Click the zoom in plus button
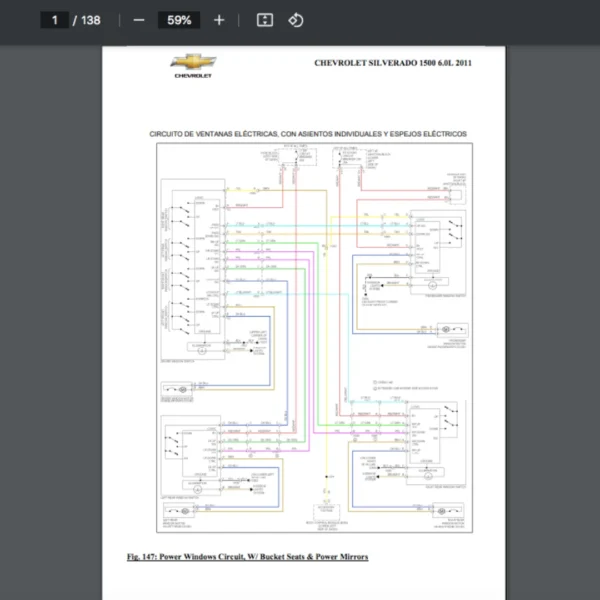 pos(219,20)
